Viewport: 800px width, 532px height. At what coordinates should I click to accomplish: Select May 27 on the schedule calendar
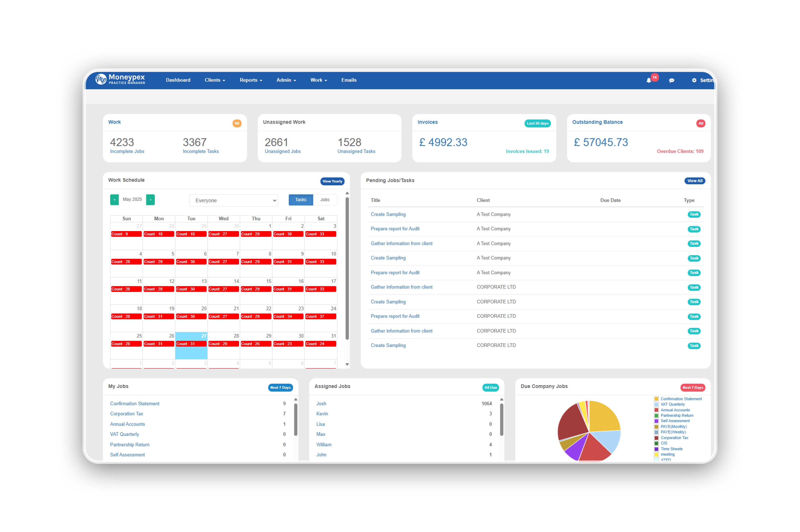click(191, 346)
